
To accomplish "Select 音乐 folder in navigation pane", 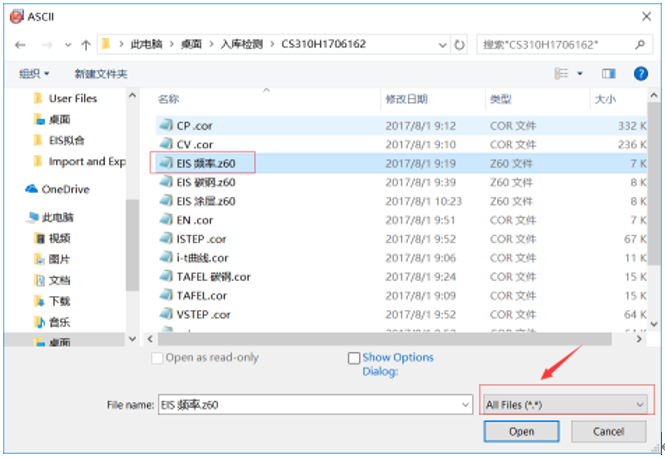I will tap(53, 322).
